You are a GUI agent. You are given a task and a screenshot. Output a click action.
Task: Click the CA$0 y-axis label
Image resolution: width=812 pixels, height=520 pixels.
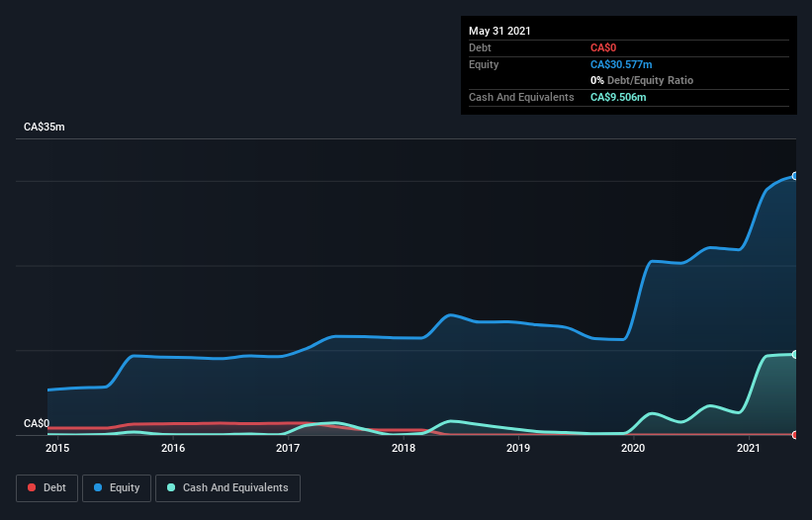(x=37, y=423)
